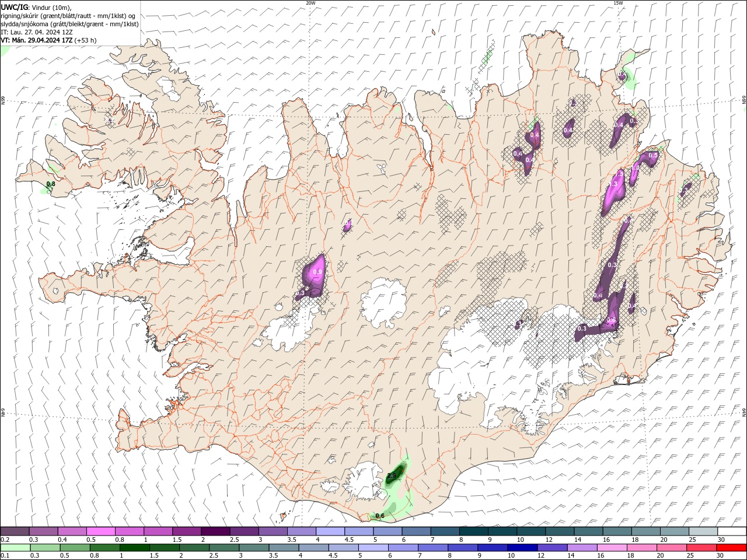This screenshot has height=560, width=747.
Task: Click the white 30 swatch in snow legend
Action: tap(732, 531)
